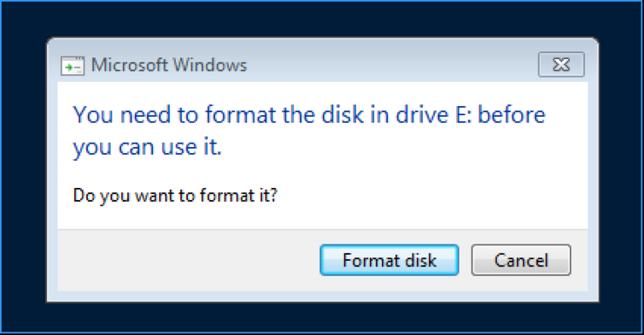Viewport: 644px width, 335px height.
Task: Click the gray button footer area left of Format disk
Action: click(187, 260)
